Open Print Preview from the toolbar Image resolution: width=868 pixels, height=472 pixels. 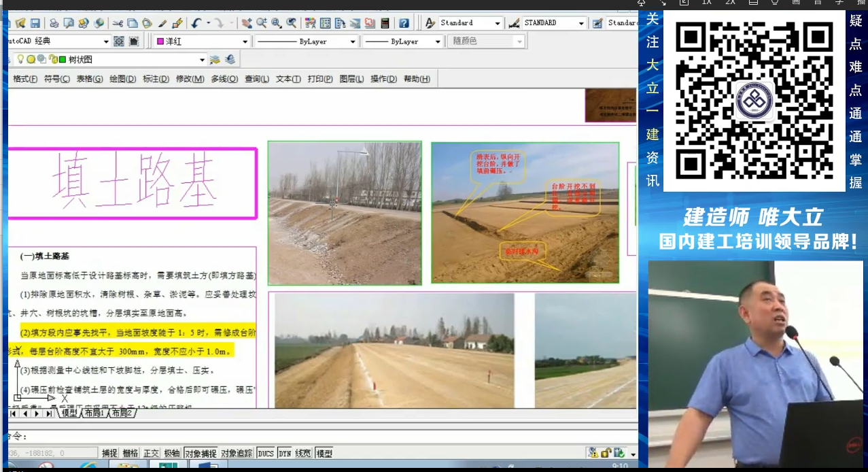[69, 23]
